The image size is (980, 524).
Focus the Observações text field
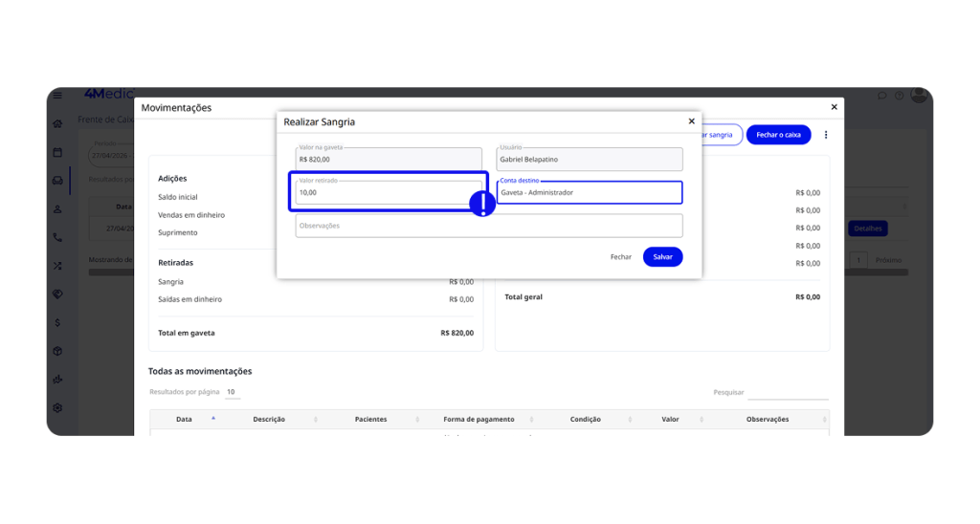click(488, 226)
